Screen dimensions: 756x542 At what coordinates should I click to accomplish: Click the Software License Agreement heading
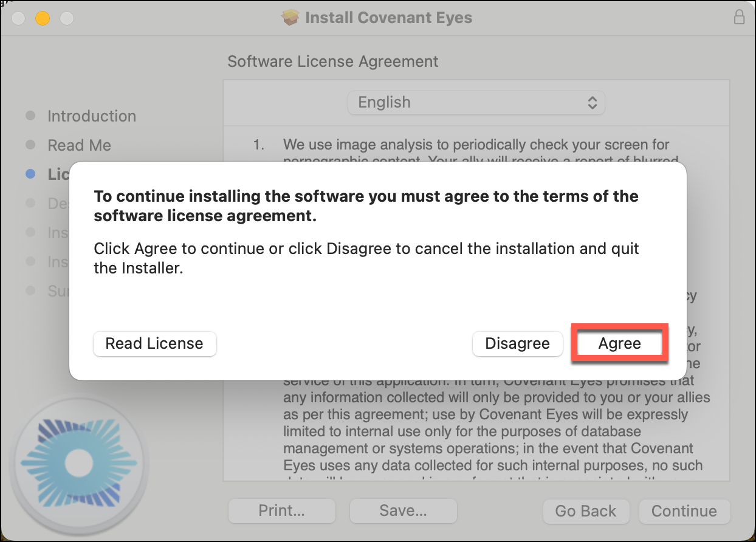333,61
